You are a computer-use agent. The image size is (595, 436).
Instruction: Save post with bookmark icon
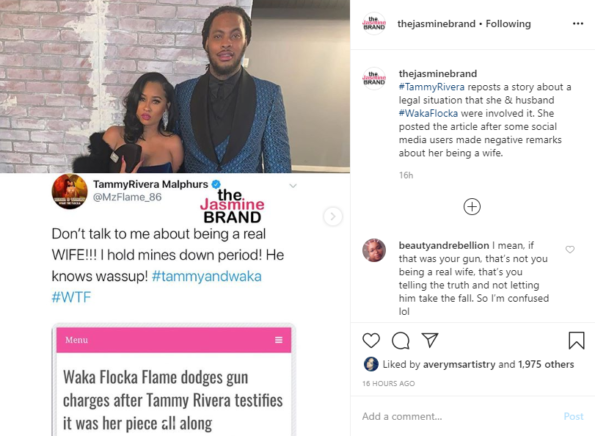pyautogui.click(x=576, y=340)
